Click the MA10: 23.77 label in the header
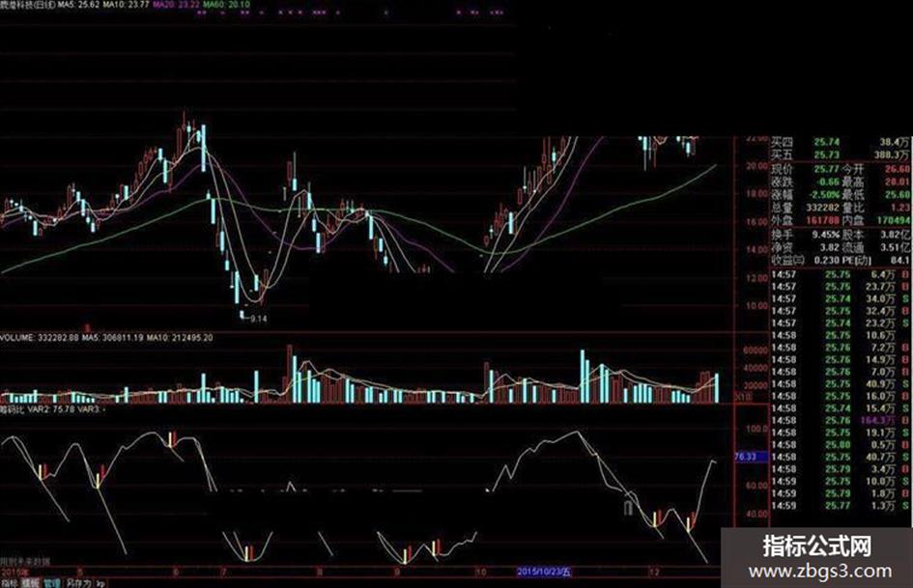 coord(127,5)
